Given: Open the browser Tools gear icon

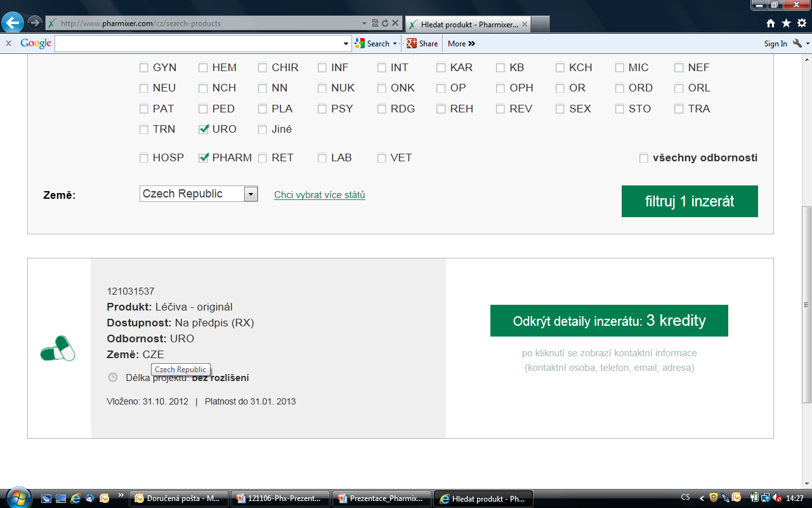Looking at the screenshot, I should coord(801,23).
